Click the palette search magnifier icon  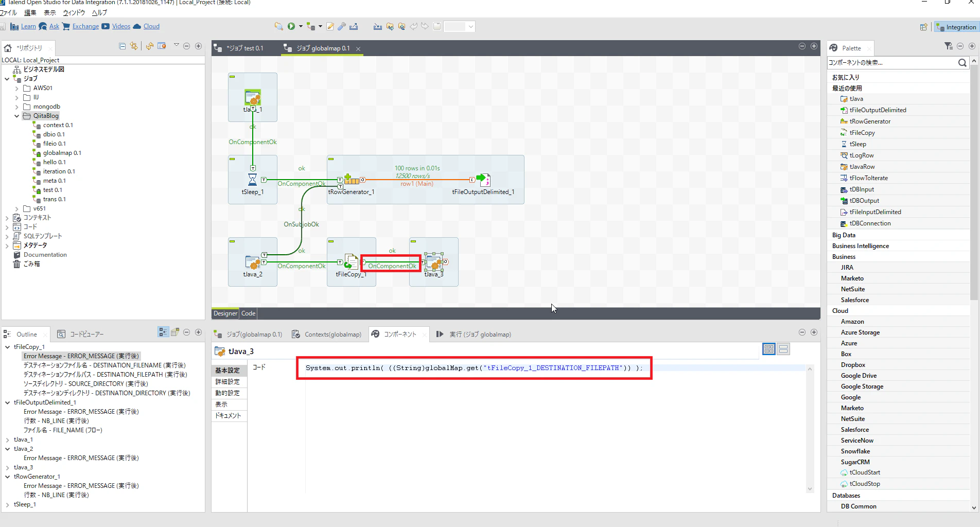tap(962, 63)
